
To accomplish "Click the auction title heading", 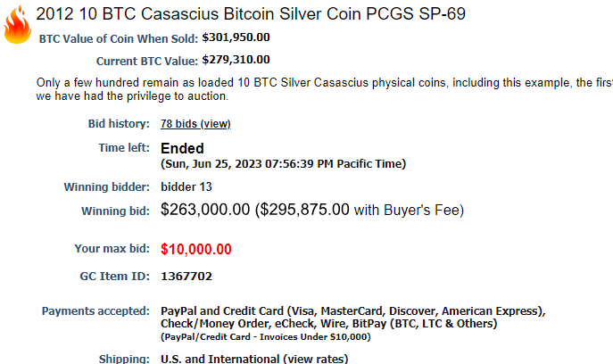I will click(x=251, y=14).
